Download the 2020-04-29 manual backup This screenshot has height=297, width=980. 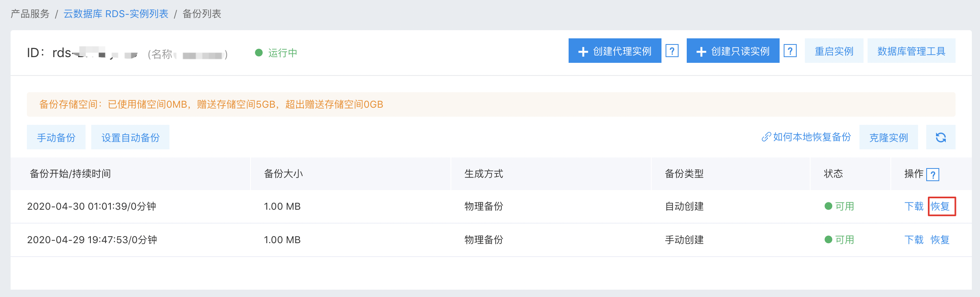click(914, 240)
